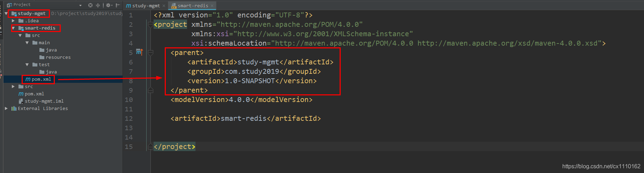Click the xml icon on smart-redis tab
This screenshot has height=173, width=644.
click(174, 6)
